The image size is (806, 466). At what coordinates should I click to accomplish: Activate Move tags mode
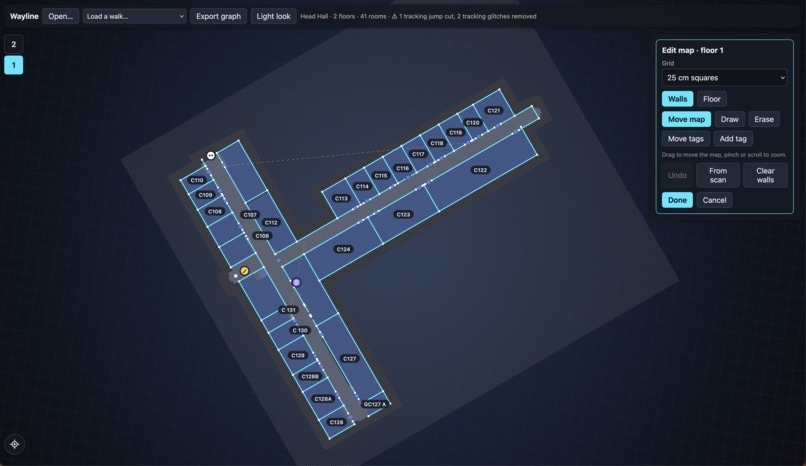point(686,139)
